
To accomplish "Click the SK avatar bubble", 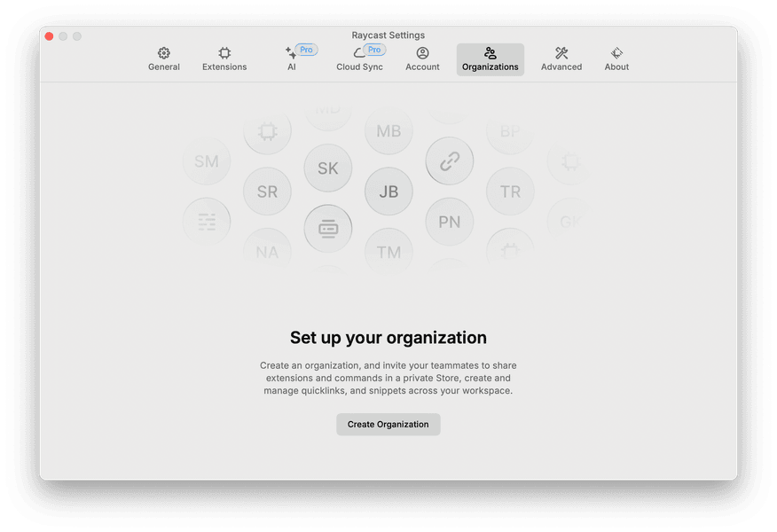I will coord(328,168).
